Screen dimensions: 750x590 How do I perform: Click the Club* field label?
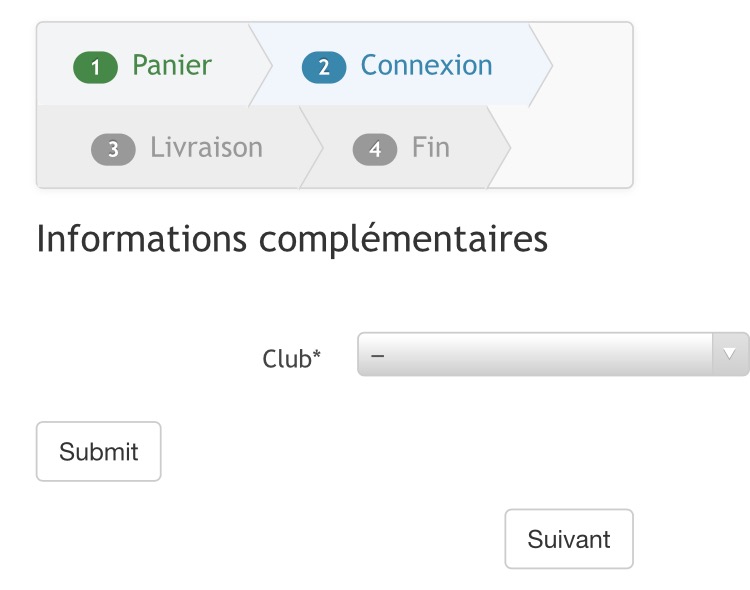tap(291, 358)
